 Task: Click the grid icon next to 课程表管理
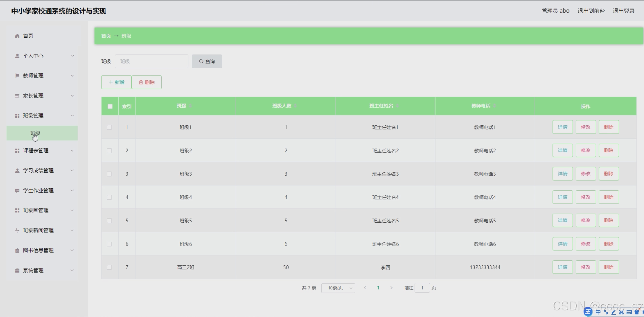pyautogui.click(x=17, y=151)
